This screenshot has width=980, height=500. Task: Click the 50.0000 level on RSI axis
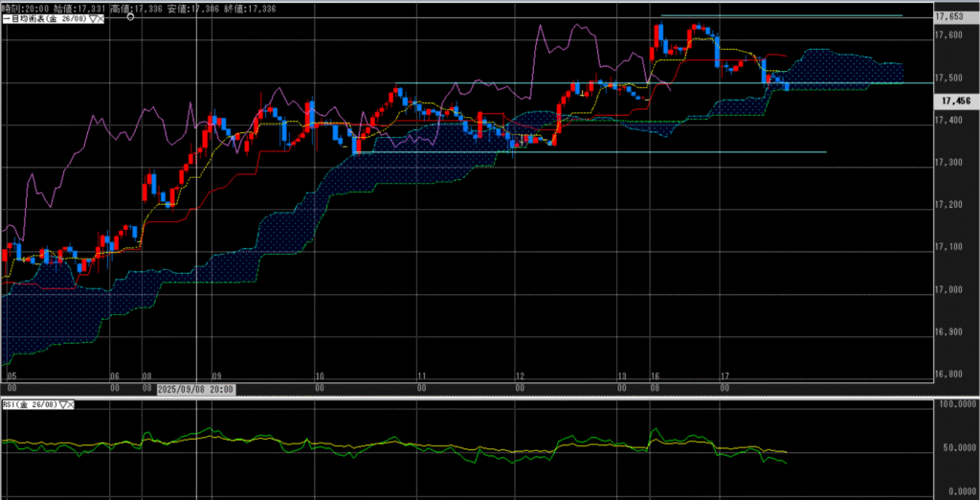956,446
